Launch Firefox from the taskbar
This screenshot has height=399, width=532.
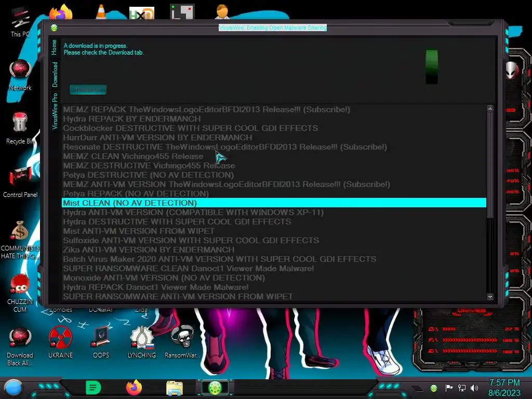tap(134, 388)
